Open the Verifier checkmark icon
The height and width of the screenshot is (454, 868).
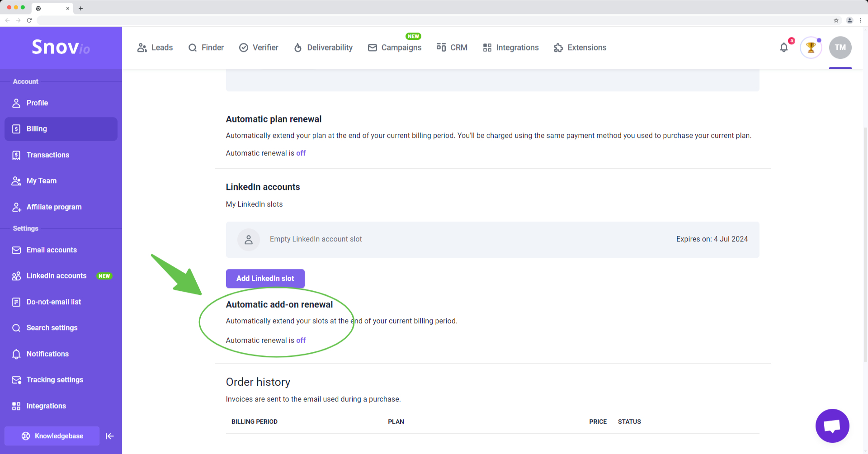point(244,47)
